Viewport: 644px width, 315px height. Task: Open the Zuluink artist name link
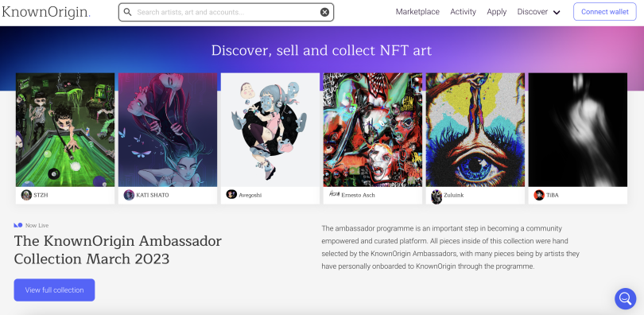(x=454, y=196)
